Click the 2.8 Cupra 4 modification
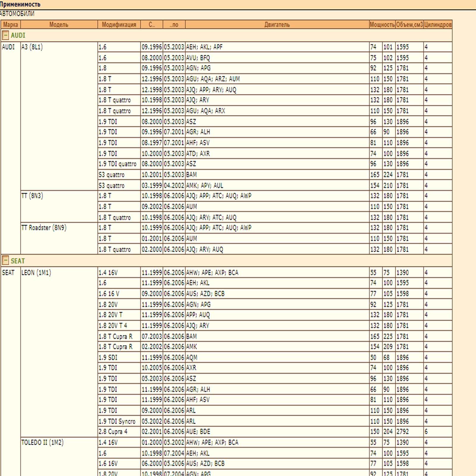The image size is (476, 476). (x=119, y=432)
